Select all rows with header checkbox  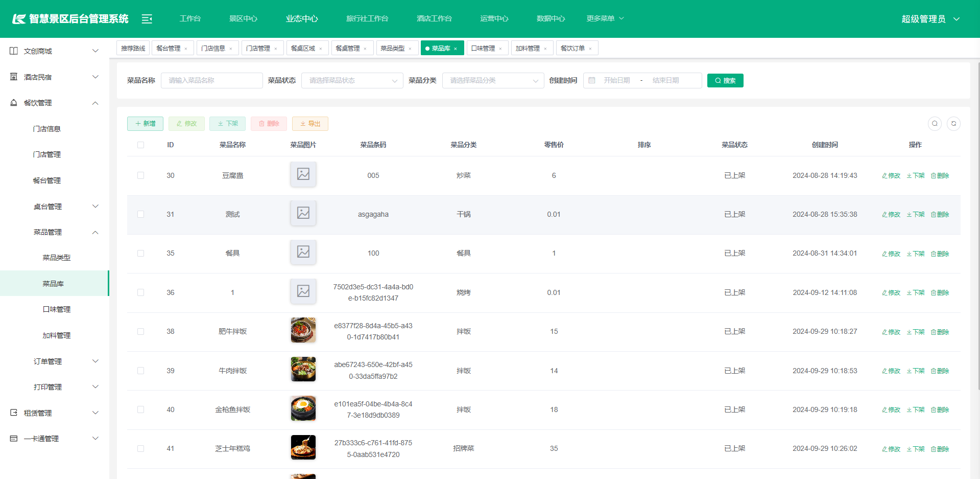click(x=141, y=145)
